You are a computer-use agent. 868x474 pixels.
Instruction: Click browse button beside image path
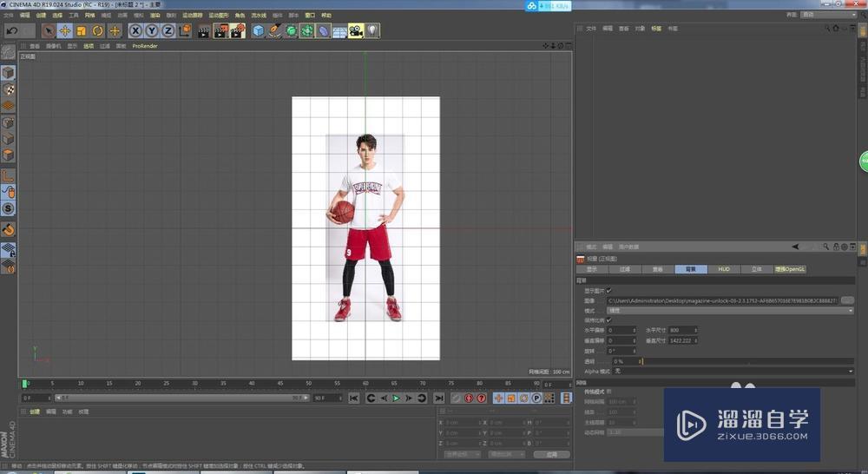(847, 300)
